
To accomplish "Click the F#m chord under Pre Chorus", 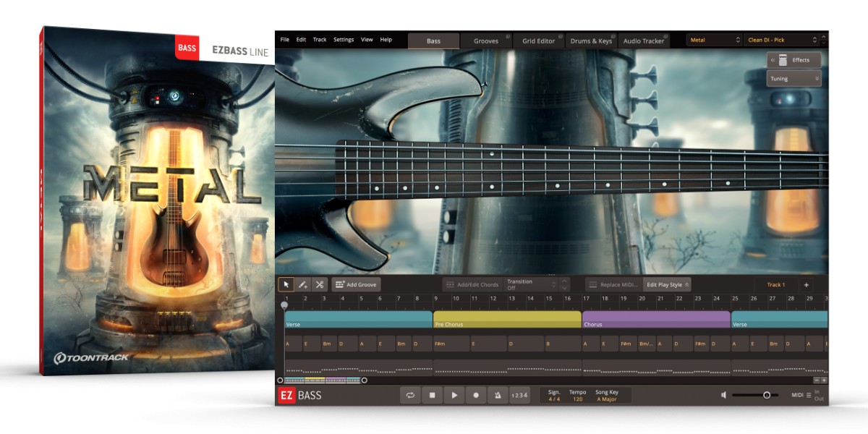I will [x=451, y=344].
